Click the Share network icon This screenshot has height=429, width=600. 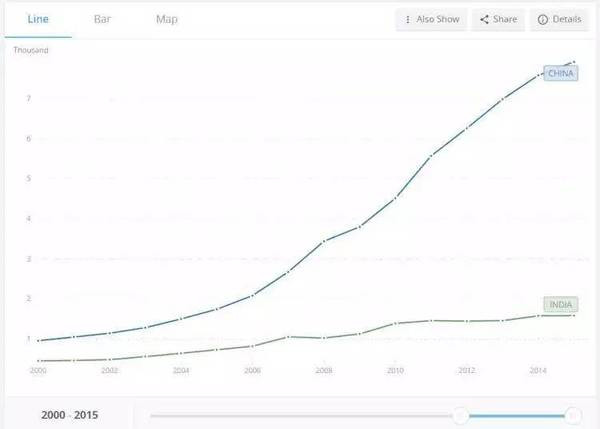click(x=484, y=20)
